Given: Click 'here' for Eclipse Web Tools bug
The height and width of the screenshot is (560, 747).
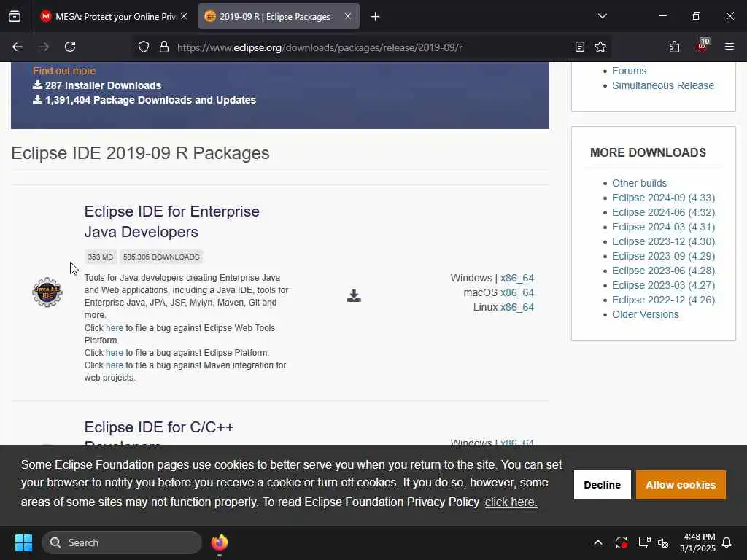Looking at the screenshot, I should pos(115,328).
